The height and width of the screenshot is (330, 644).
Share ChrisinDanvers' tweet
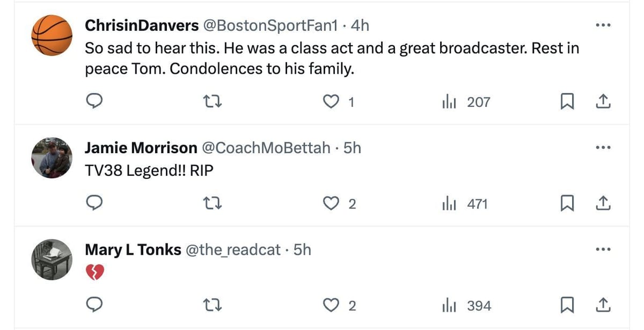coord(603,102)
